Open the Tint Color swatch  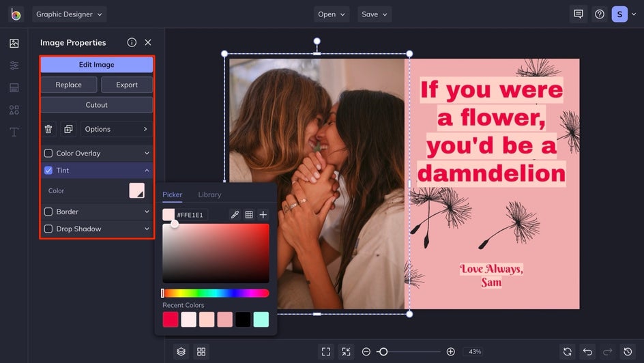click(x=136, y=190)
